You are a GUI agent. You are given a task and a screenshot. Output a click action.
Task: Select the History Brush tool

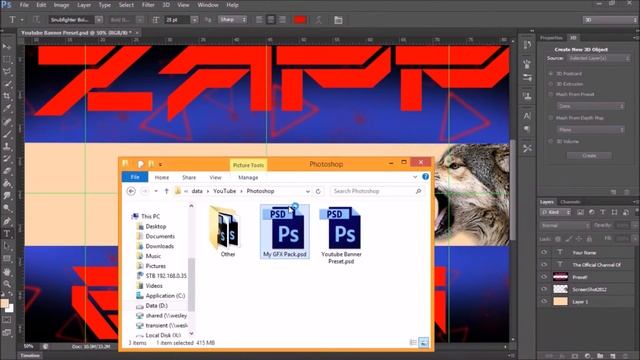pos(7,159)
